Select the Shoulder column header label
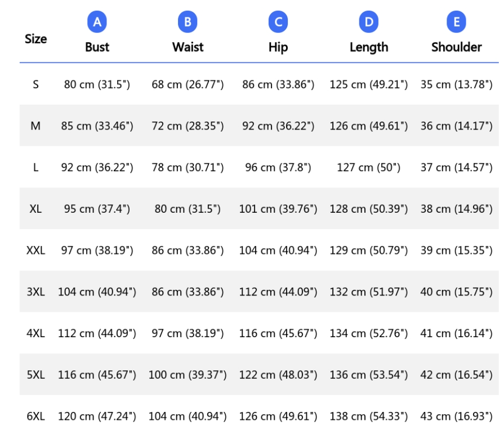499x448 pixels. point(456,47)
